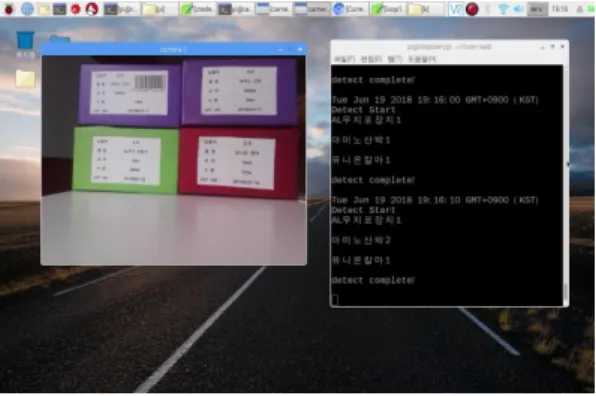Maximize the camera preview window
The height and width of the screenshot is (396, 596).
[x=290, y=49]
